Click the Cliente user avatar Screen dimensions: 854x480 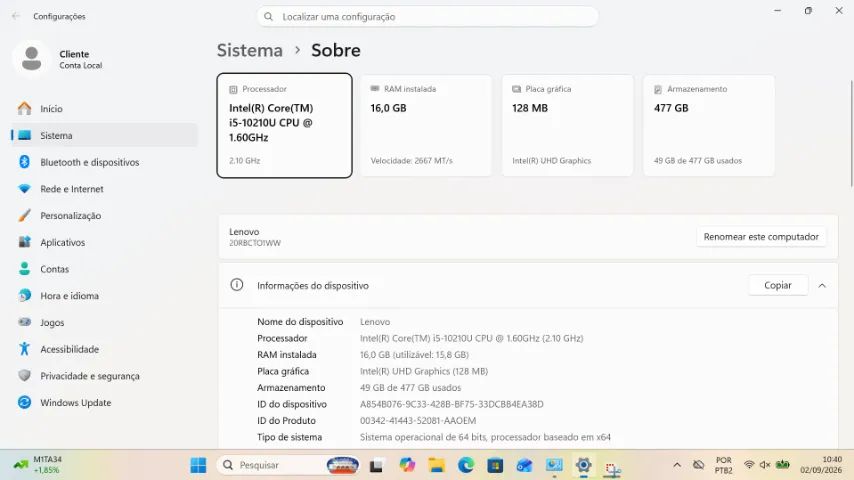(x=31, y=58)
